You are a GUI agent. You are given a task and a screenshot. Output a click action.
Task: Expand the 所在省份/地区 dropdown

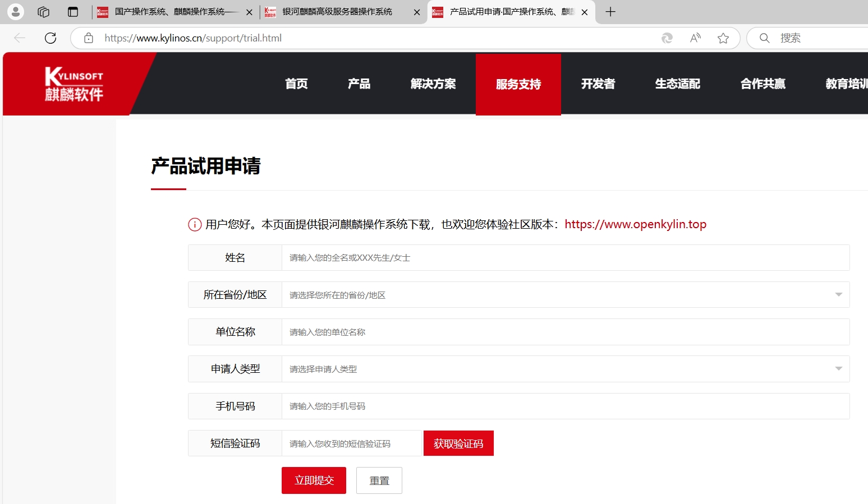[566, 295]
